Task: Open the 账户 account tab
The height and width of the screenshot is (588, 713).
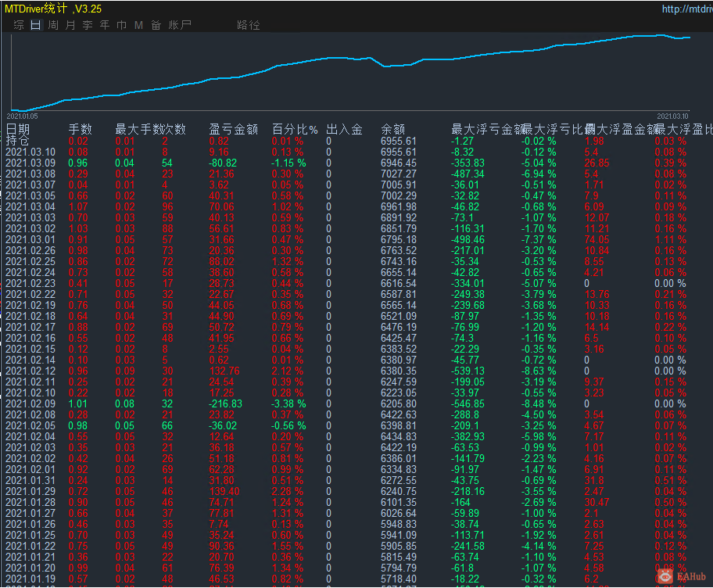Action: pos(180,25)
